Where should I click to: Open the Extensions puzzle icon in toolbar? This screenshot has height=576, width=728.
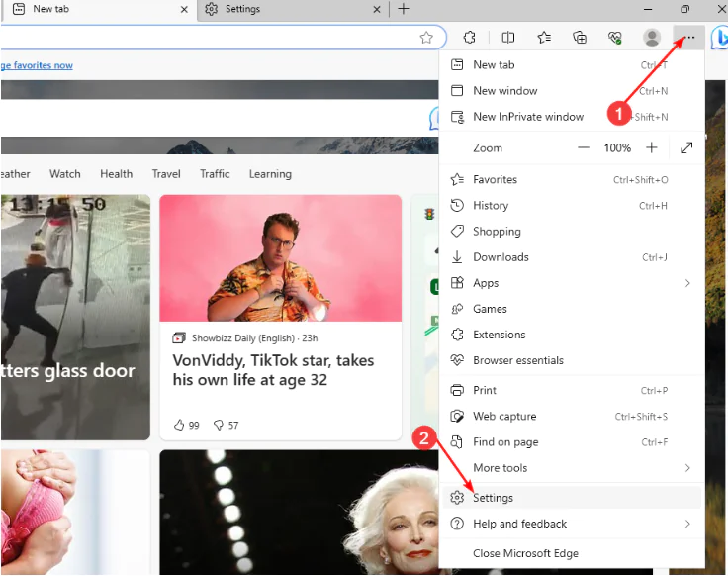pos(470,38)
